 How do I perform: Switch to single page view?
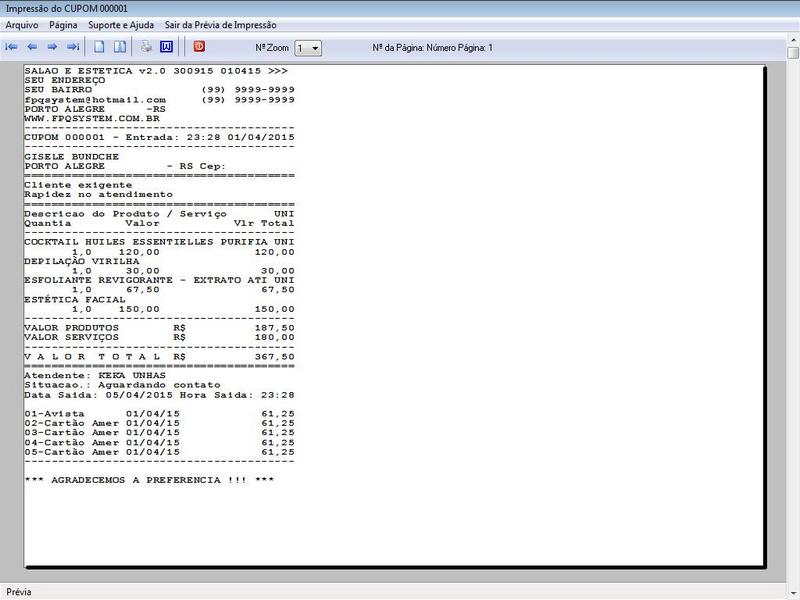pyautogui.click(x=100, y=47)
